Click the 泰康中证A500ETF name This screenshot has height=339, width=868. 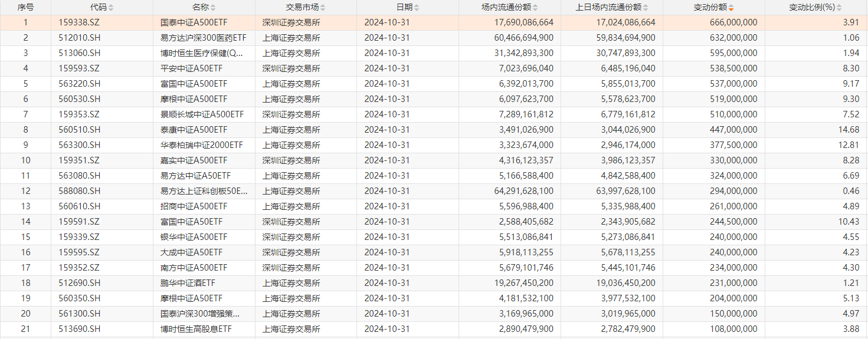194,130
